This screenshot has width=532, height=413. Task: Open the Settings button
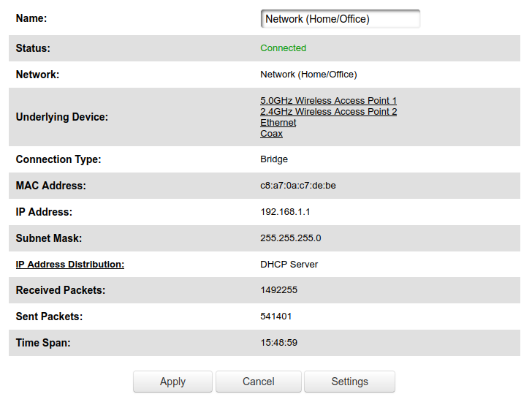click(349, 382)
